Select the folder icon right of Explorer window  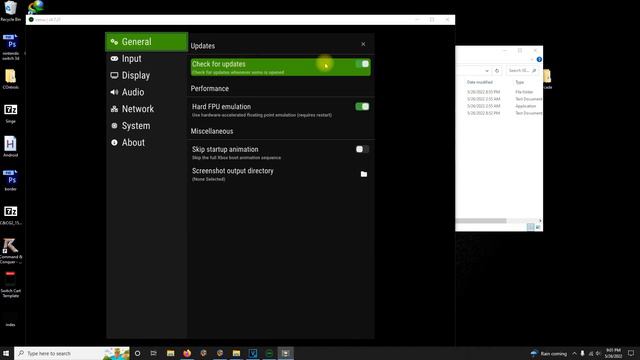pos(548,78)
